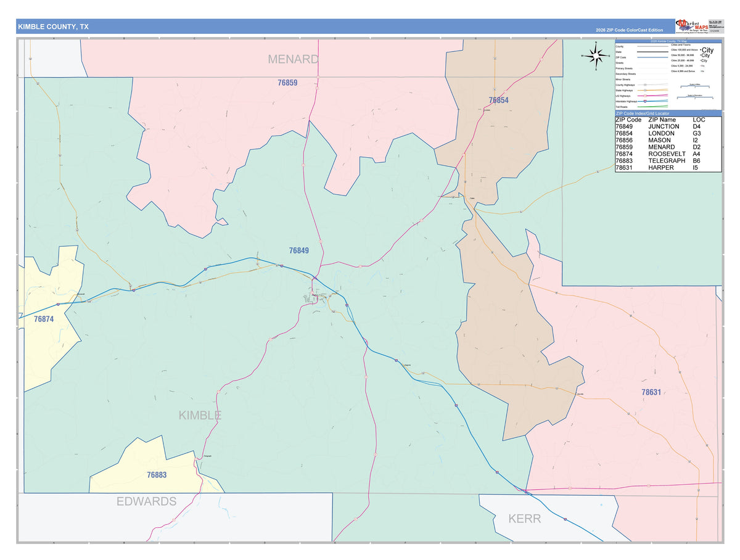Image resolution: width=740 pixels, height=560 pixels.
Task: Click the LOC column header
Action: point(699,120)
